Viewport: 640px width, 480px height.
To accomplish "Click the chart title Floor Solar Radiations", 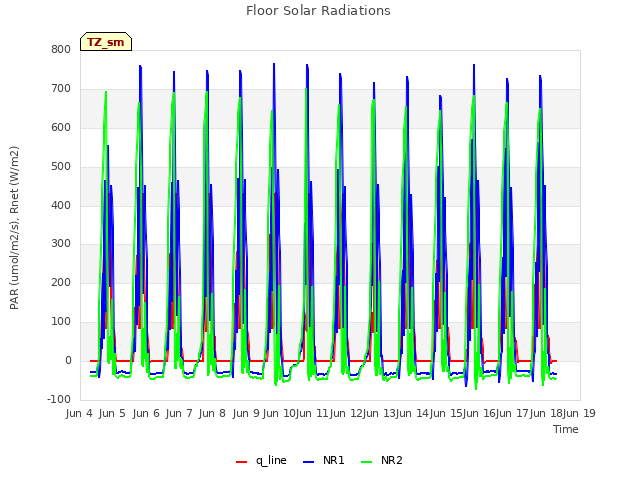I will point(318,11).
